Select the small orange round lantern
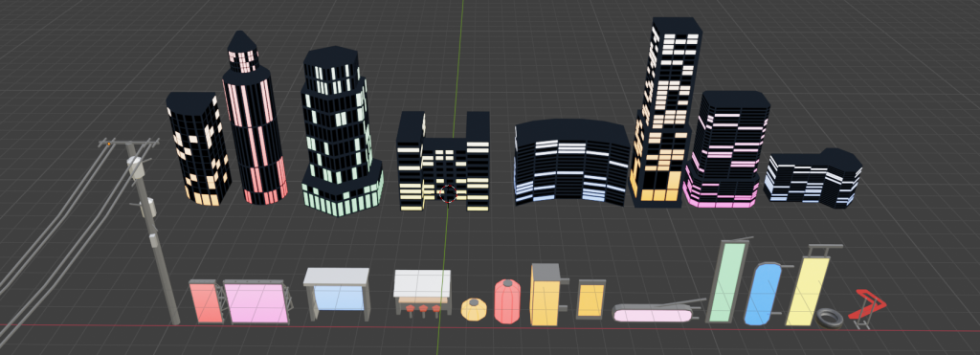Image resolution: width=980 pixels, height=355 pixels. click(x=474, y=309)
